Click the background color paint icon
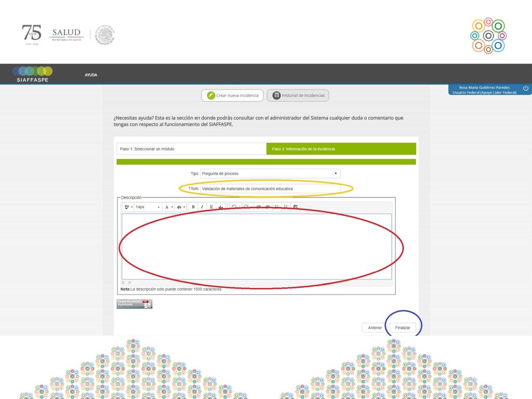Screen dimensions: 532x399 pyautogui.click(x=179, y=207)
